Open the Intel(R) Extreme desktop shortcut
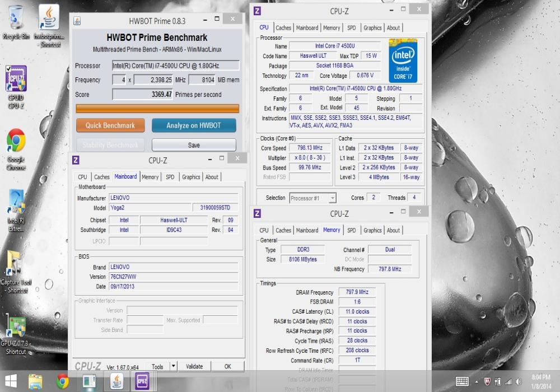The width and height of the screenshot is (560, 392). (x=16, y=211)
